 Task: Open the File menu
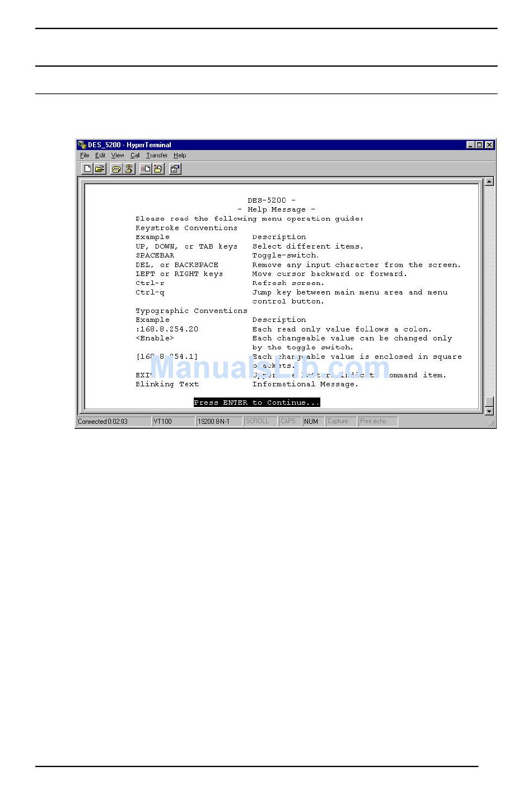pos(85,155)
